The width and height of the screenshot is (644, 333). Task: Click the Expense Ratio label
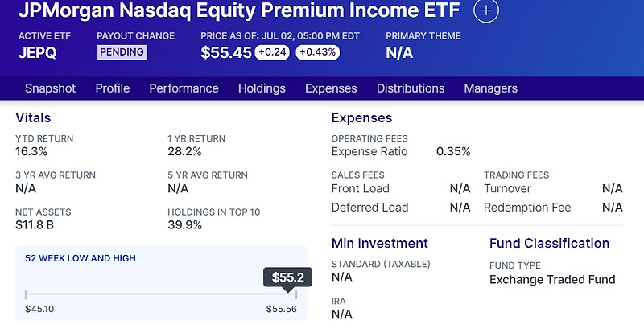tap(369, 151)
